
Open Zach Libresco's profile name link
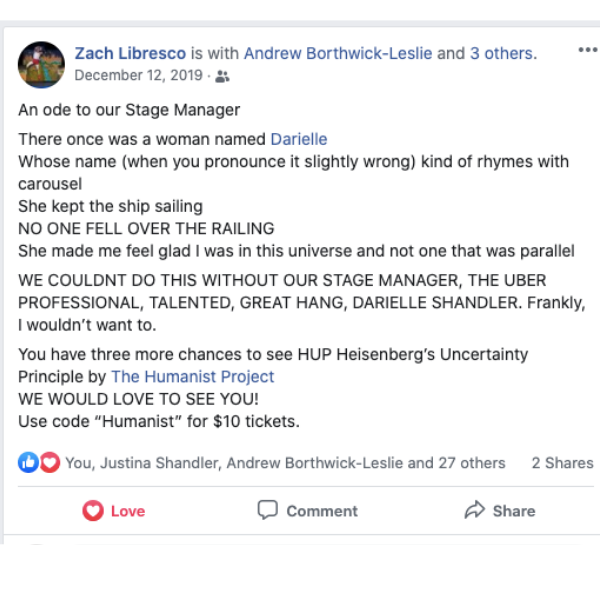click(x=131, y=53)
